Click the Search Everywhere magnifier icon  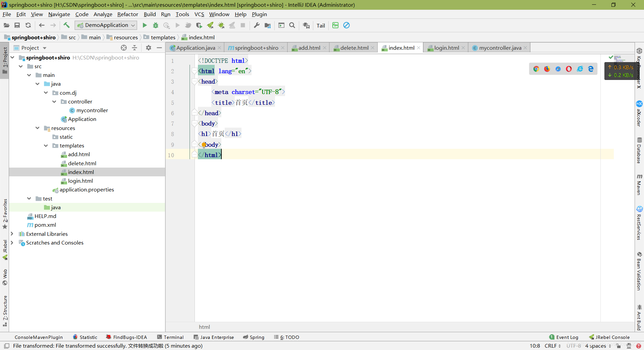[x=292, y=25]
